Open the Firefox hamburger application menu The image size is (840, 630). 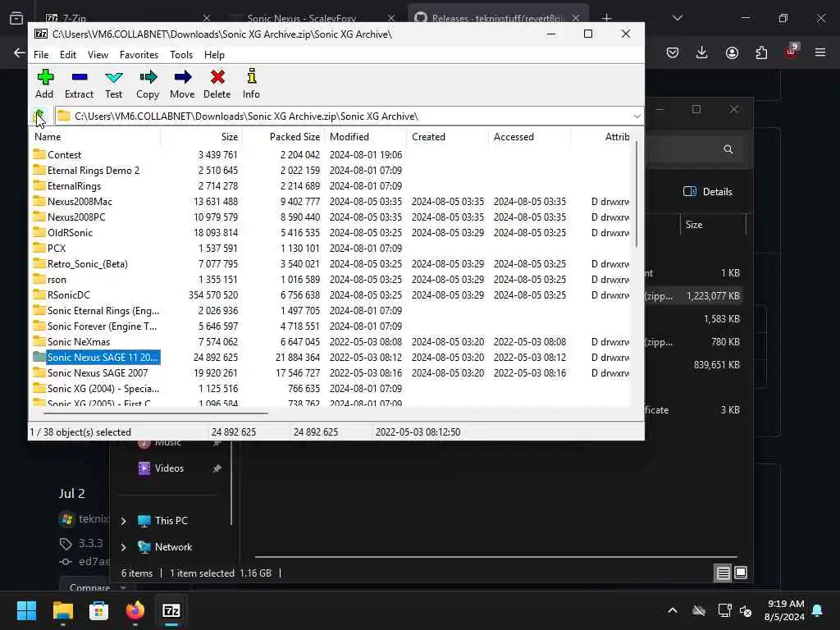click(x=820, y=52)
